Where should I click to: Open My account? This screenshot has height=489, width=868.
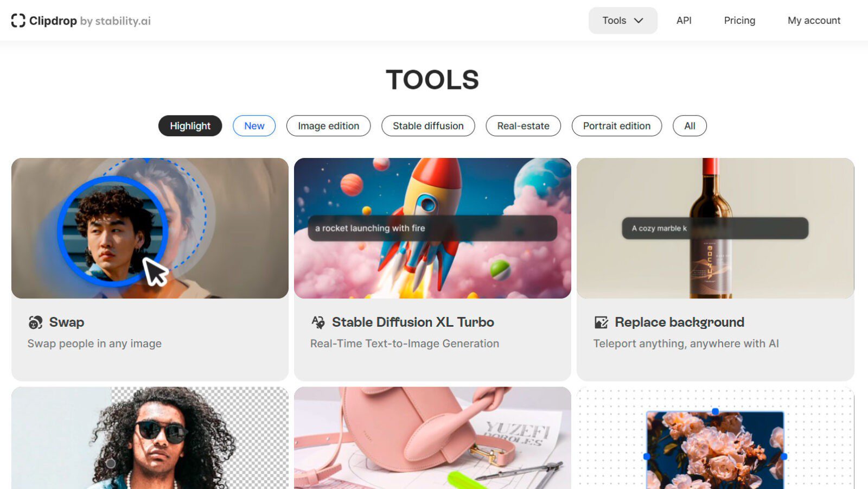(814, 21)
